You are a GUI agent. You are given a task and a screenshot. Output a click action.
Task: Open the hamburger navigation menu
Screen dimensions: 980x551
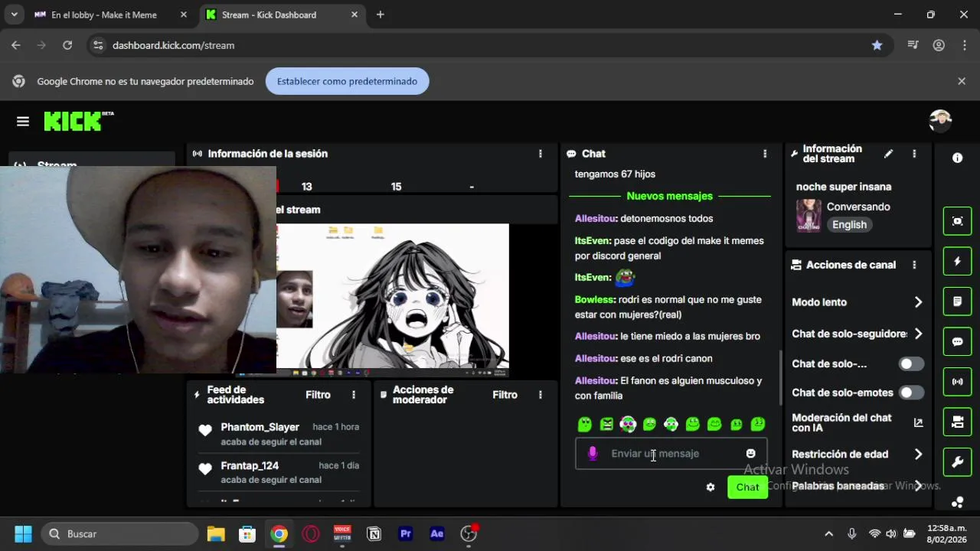23,122
